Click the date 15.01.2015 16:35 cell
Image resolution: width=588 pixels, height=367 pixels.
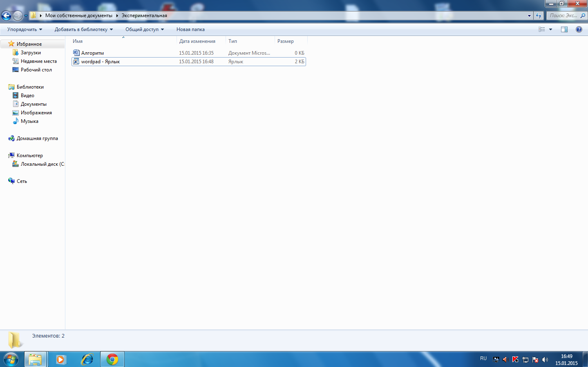coord(196,53)
